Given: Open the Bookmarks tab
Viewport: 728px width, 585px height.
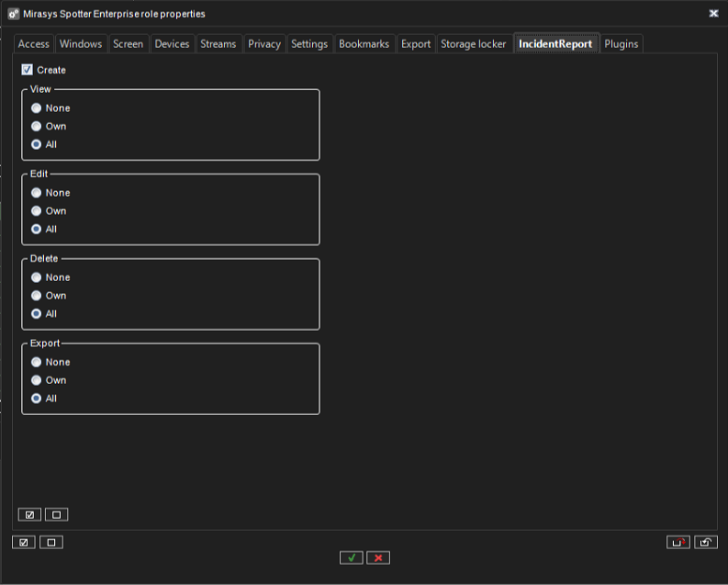Looking at the screenshot, I should coord(364,44).
